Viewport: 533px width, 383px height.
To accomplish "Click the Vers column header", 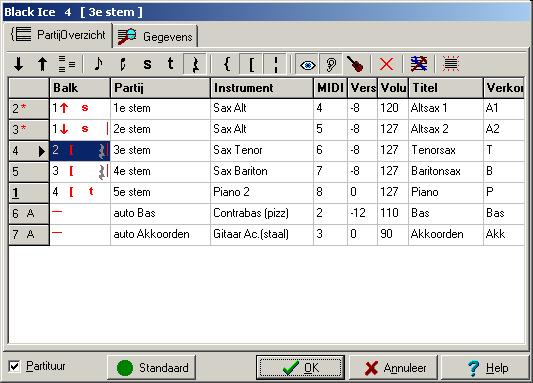I will click(363, 88).
